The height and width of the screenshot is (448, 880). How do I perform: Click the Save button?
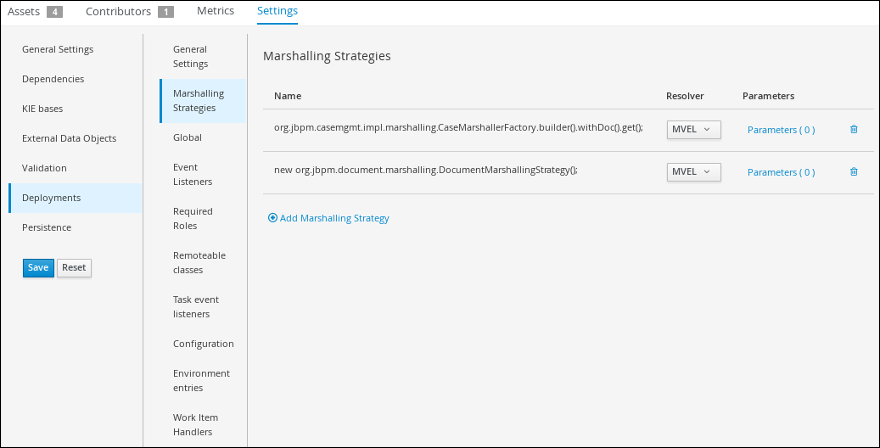(38, 268)
